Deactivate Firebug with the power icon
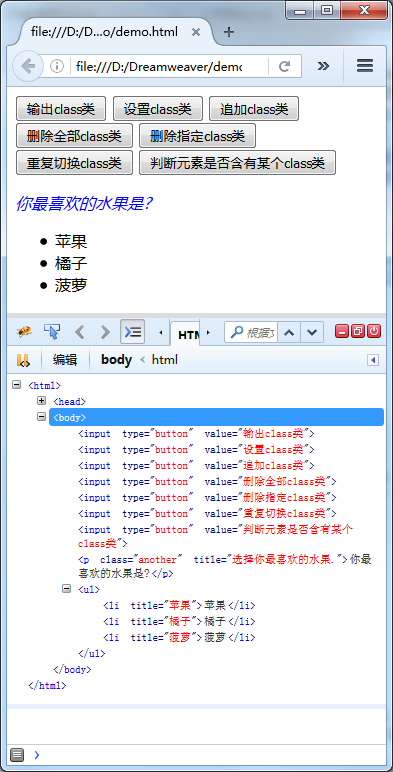 pos(374,331)
